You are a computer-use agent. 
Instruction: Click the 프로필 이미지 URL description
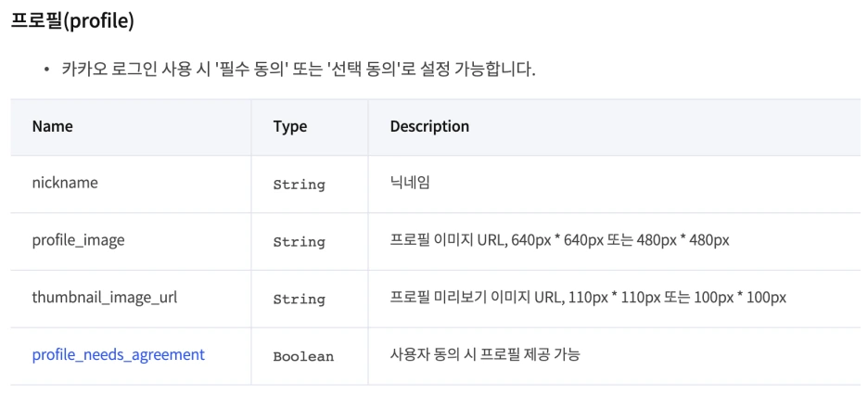(x=559, y=241)
